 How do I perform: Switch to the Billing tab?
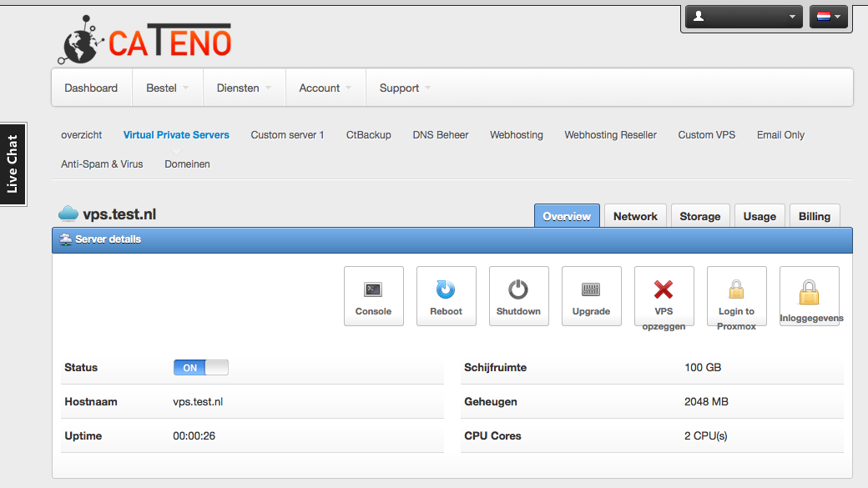[815, 216]
